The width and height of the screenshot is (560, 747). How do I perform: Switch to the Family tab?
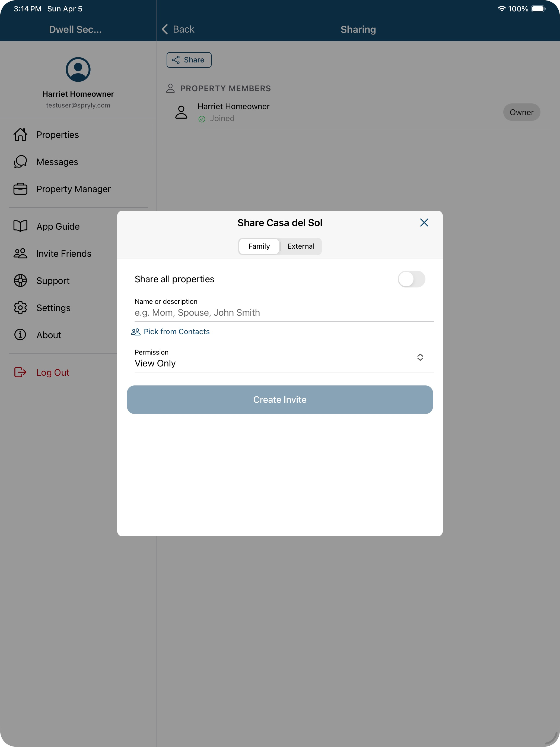tap(259, 246)
